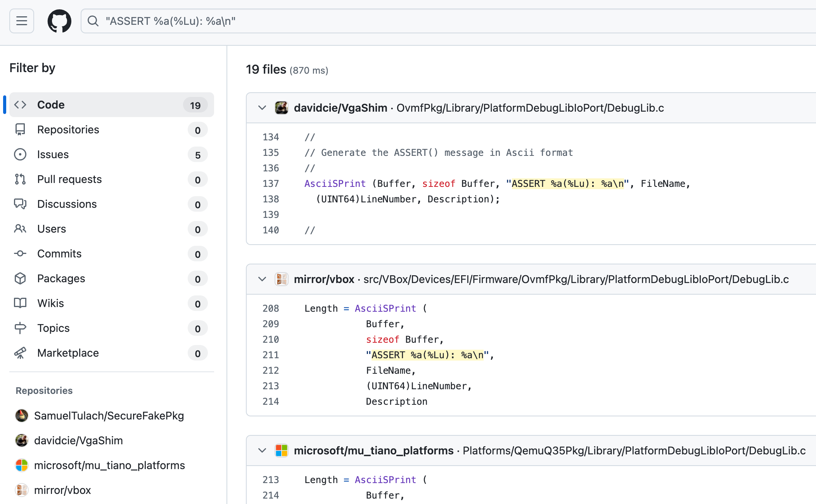Image resolution: width=816 pixels, height=504 pixels.
Task: Show Commits results
Action: 59,254
